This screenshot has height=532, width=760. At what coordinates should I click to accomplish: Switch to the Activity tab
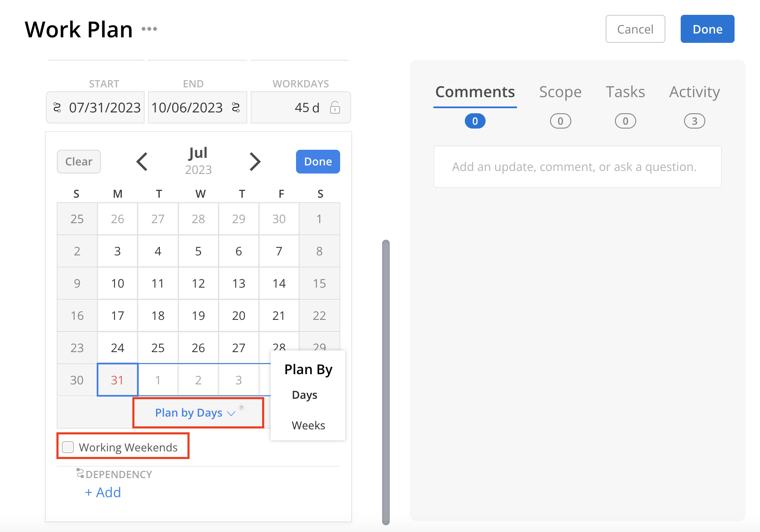[694, 92]
